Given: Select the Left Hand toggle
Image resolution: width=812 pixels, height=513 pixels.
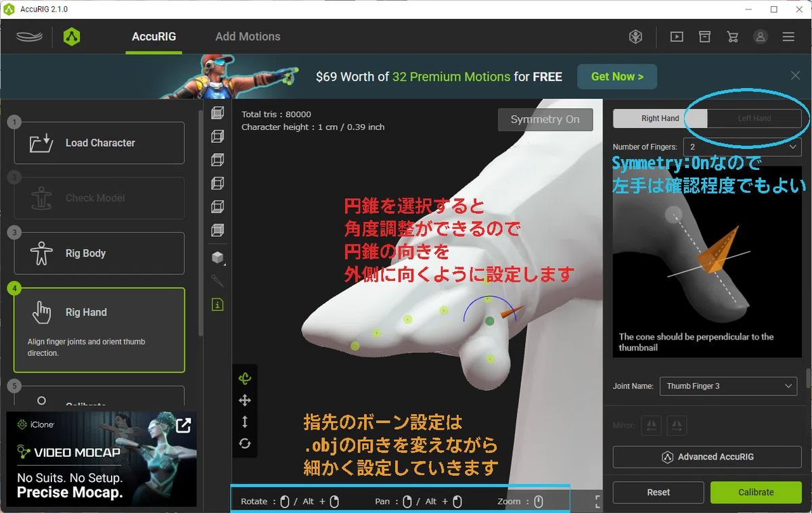Looking at the screenshot, I should click(754, 118).
